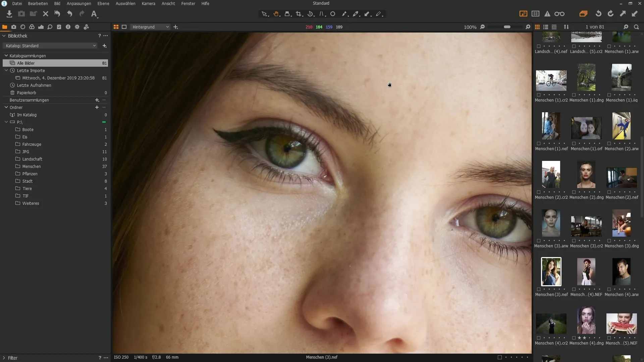Click color tag box in the viewer status bar
This screenshot has height=362, width=644.
click(500, 357)
